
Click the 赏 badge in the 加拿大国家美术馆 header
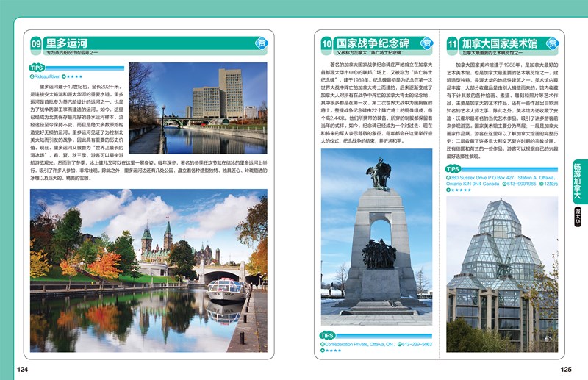pos(553,43)
